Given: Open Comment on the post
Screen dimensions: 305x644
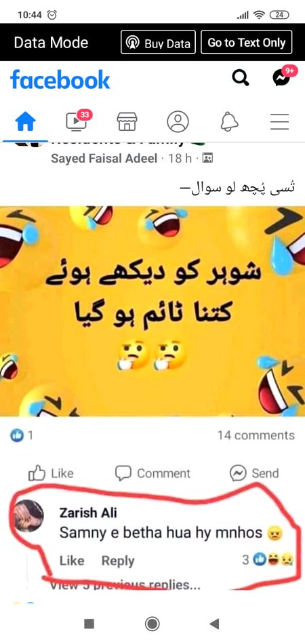Looking at the screenshot, I should coord(152,474).
